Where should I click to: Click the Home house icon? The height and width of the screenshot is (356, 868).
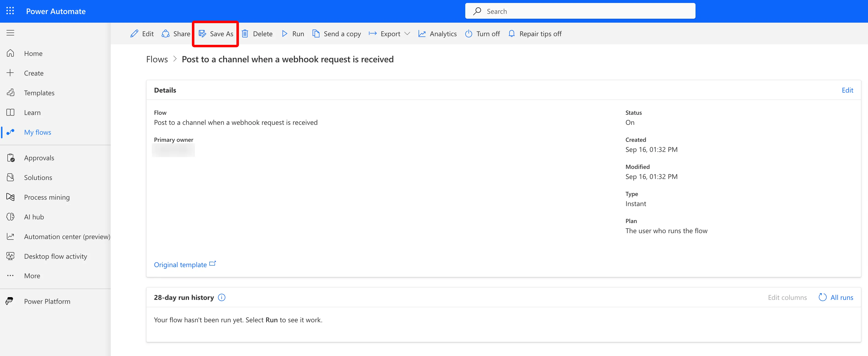10,53
